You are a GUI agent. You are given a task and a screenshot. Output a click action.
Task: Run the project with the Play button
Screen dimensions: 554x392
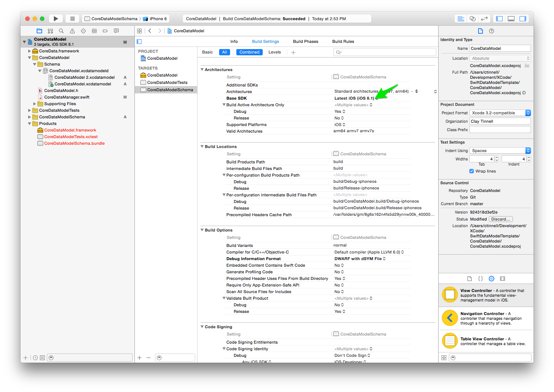56,19
